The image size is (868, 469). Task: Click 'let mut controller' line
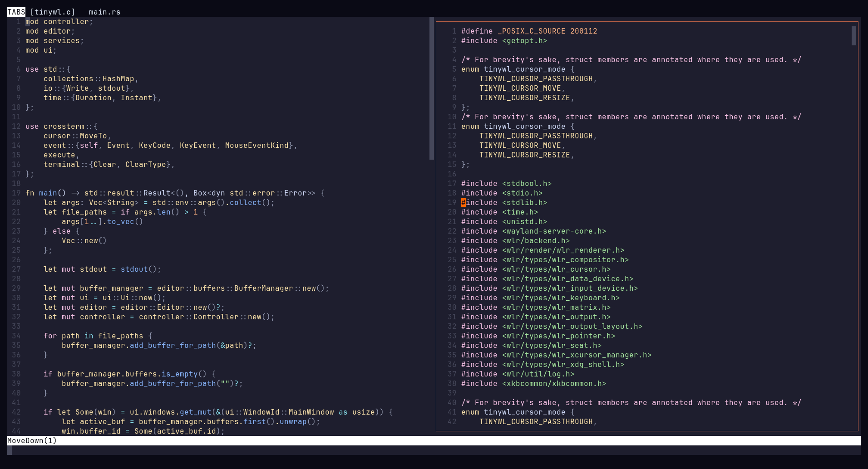click(159, 317)
